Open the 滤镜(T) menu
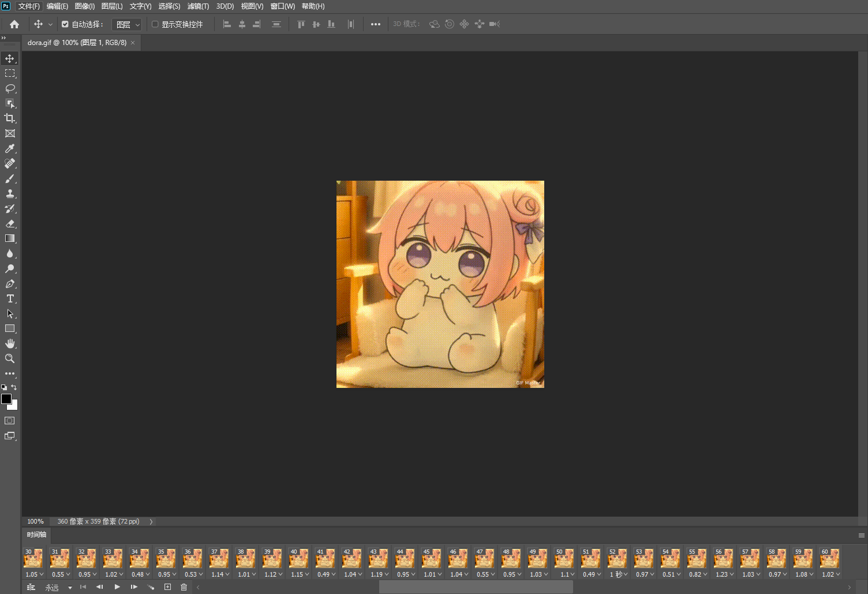Image resolution: width=868 pixels, height=594 pixels. pos(198,6)
